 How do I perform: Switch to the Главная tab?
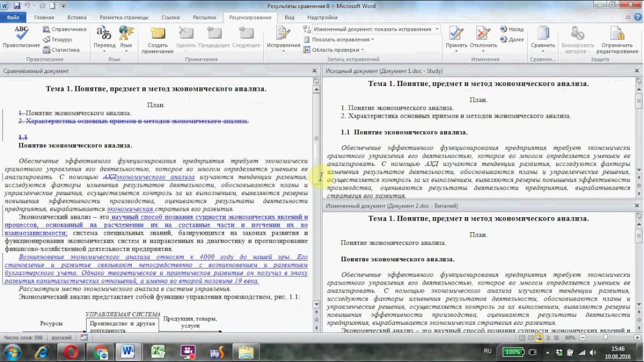click(44, 18)
